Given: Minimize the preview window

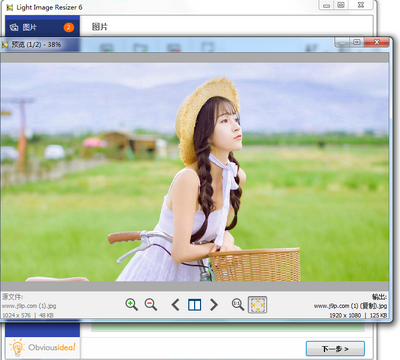Looking at the screenshot, I should pos(342,42).
